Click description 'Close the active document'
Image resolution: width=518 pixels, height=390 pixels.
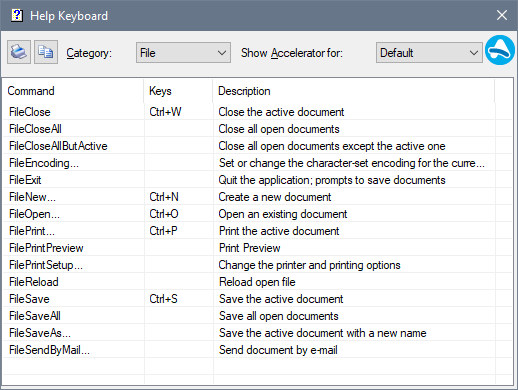pos(281,112)
